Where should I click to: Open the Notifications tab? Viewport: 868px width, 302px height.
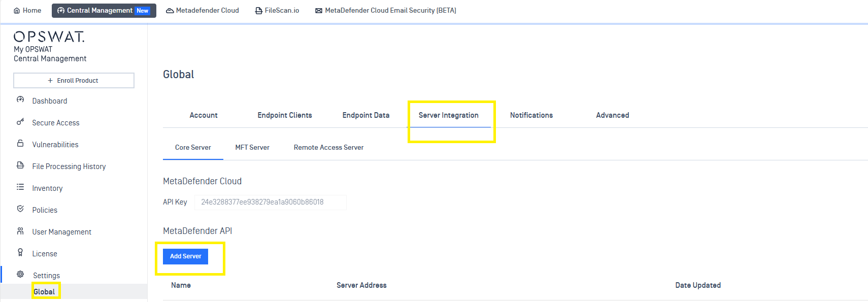click(x=531, y=115)
